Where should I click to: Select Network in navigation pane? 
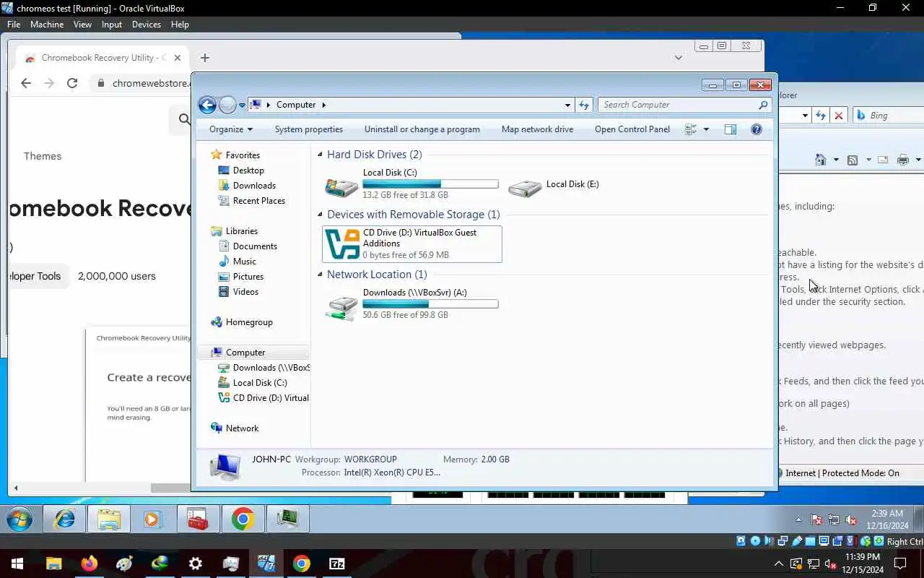(x=242, y=428)
